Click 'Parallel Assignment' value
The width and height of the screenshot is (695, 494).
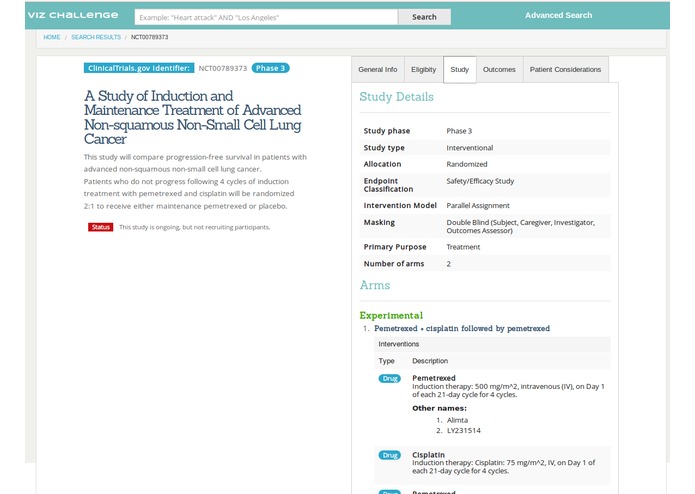click(478, 206)
